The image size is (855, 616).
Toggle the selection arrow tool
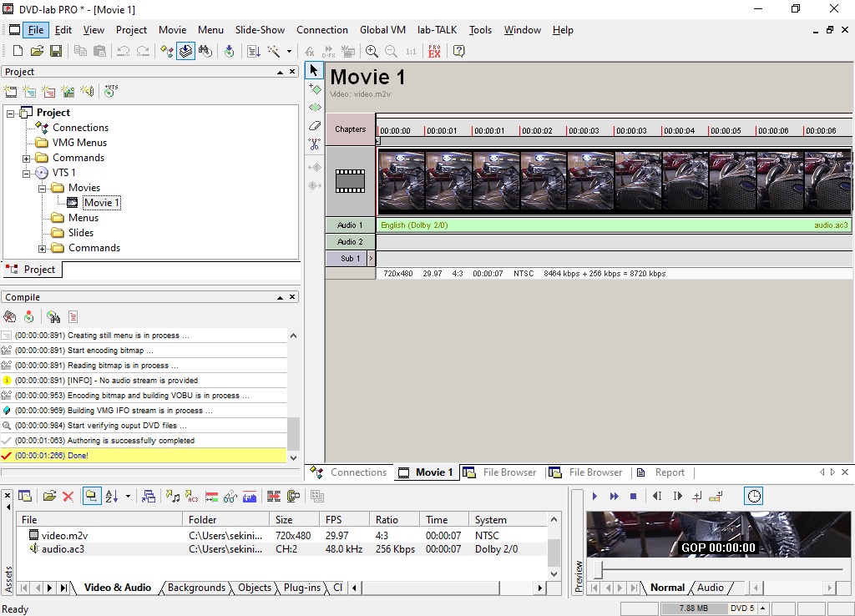point(315,70)
